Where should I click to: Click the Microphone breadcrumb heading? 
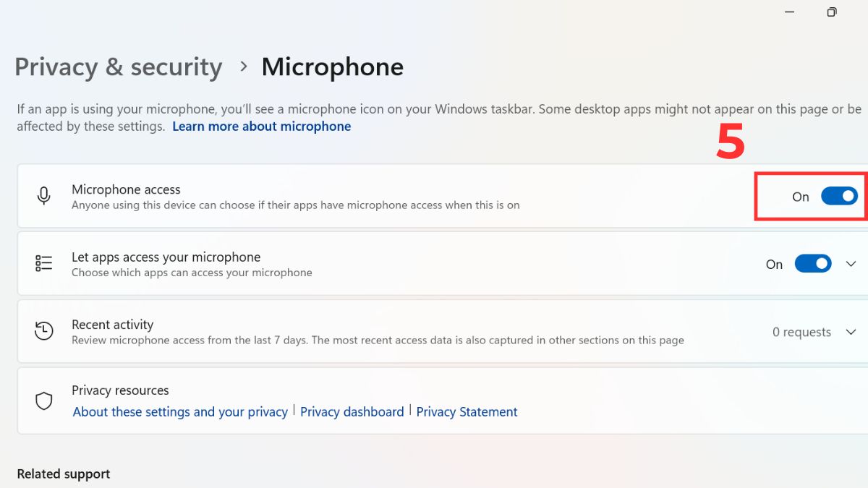click(x=333, y=67)
